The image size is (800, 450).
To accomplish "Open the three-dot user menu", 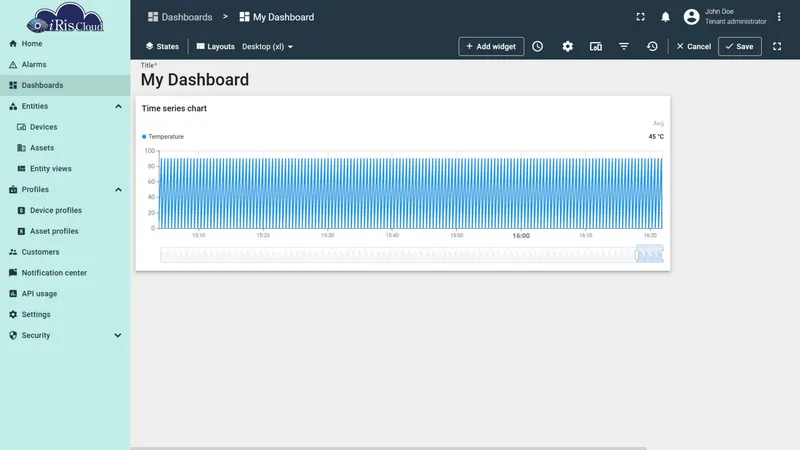I will [x=779, y=17].
